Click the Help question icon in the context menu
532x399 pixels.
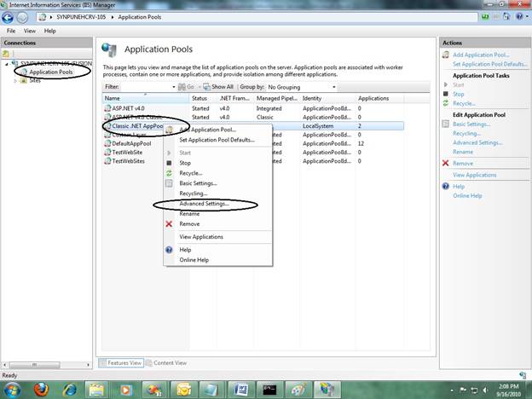(x=169, y=250)
